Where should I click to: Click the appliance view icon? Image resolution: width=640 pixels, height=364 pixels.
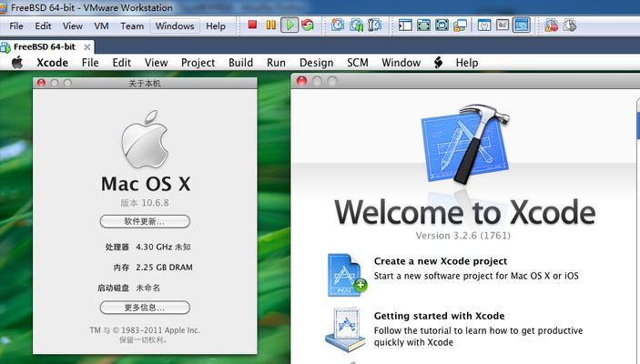click(503, 25)
